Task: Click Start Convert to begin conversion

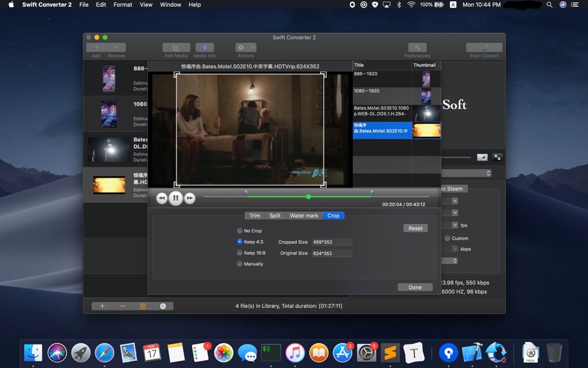Action: [484, 46]
